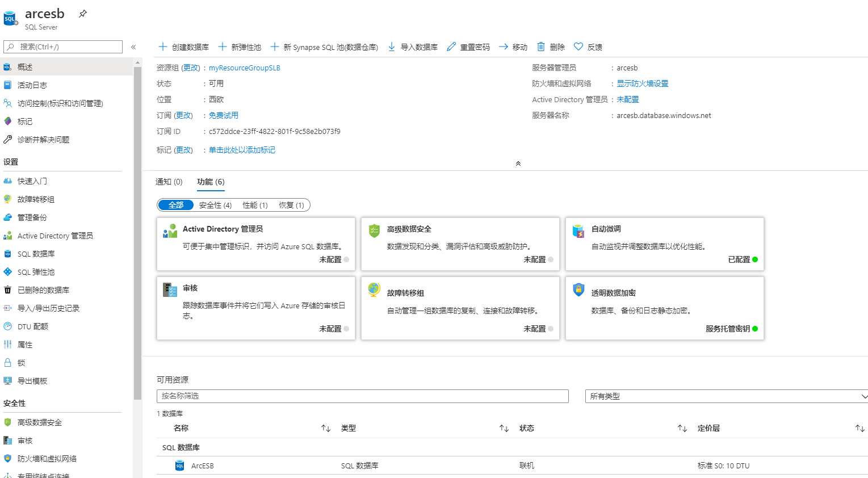Select the 恢复 (1) filter pill
This screenshot has width=868, height=478.
point(291,205)
